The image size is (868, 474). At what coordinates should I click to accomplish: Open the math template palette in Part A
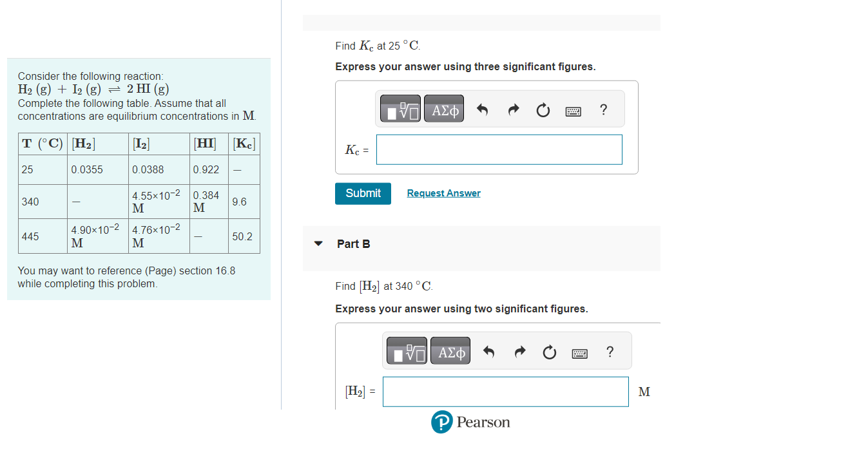point(400,108)
